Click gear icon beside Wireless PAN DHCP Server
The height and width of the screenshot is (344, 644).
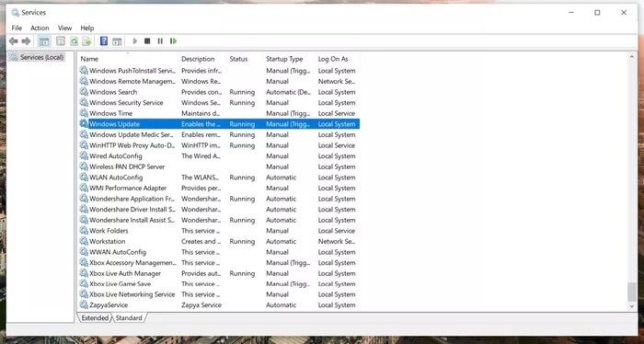tap(84, 166)
